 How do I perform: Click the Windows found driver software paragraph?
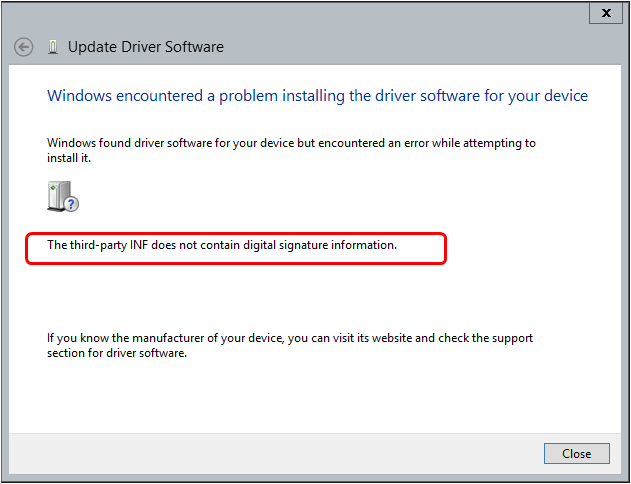click(291, 150)
